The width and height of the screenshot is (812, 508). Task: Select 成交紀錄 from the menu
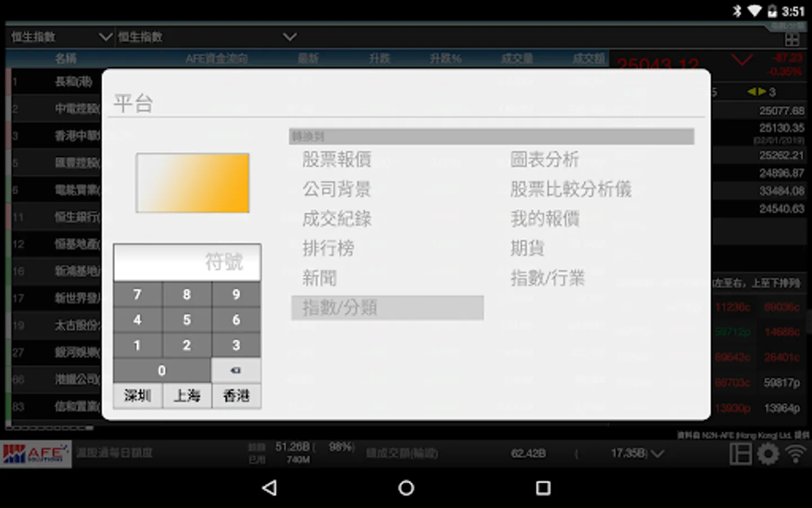pyautogui.click(x=337, y=218)
